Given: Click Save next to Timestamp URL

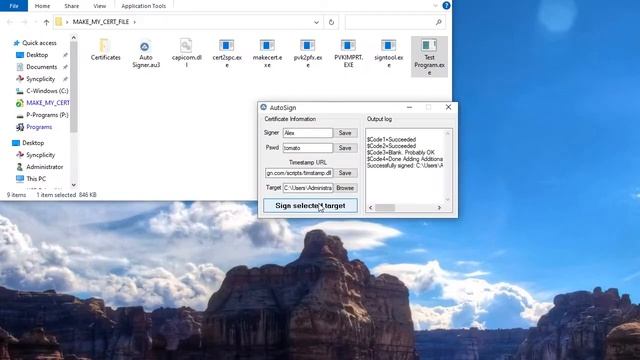Looking at the screenshot, I should [345, 173].
